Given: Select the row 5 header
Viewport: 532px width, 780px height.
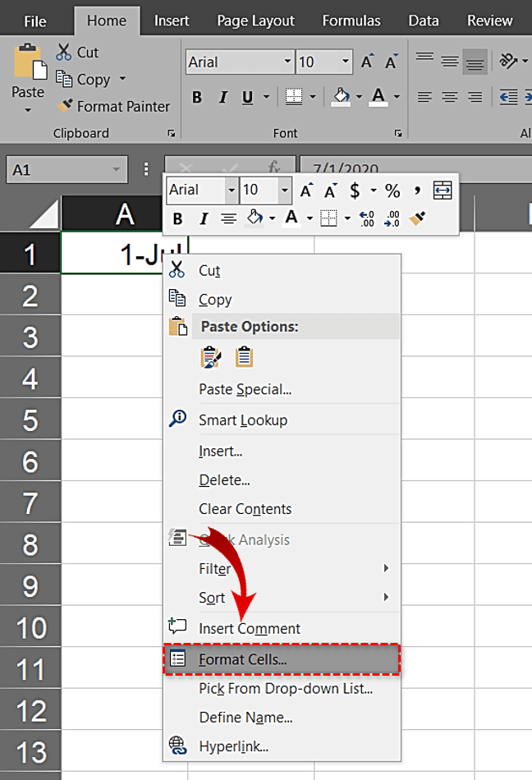Looking at the screenshot, I should [x=30, y=421].
